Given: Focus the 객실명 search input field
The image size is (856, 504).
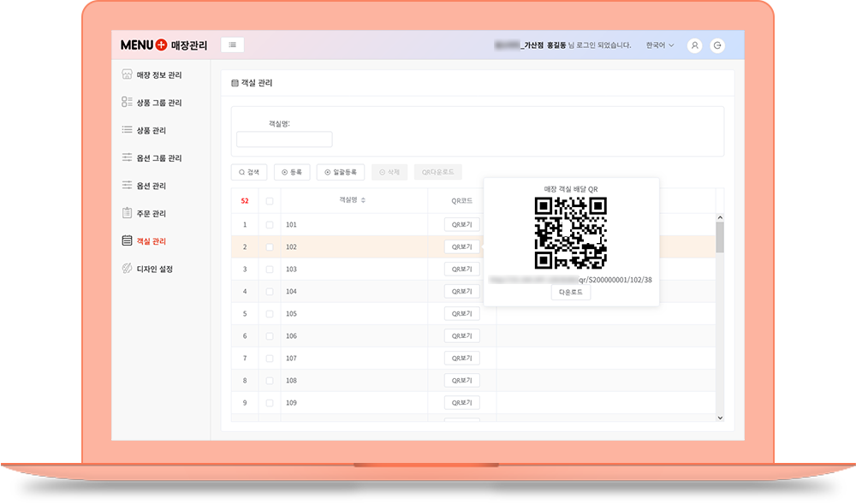Looking at the screenshot, I should point(284,139).
